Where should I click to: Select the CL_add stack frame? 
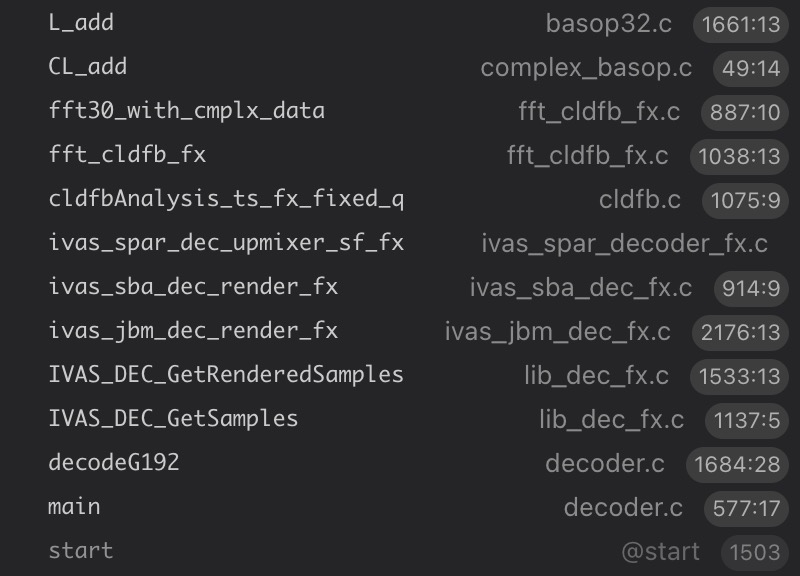[88, 67]
